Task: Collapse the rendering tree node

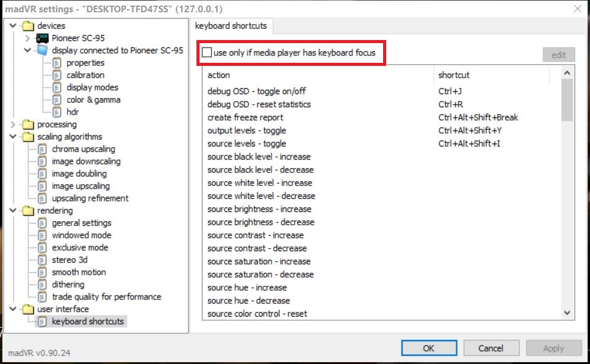Action: (13, 211)
